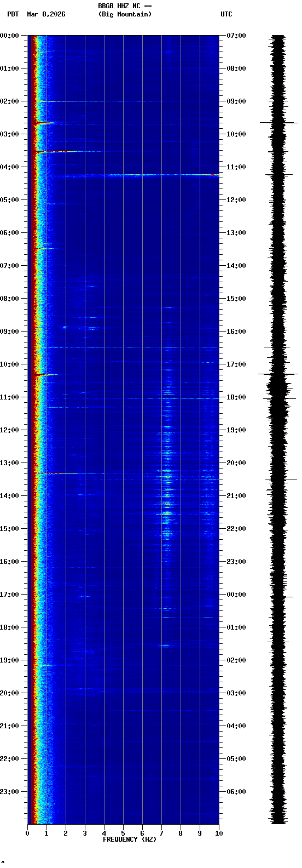Click the "PDT" timezone label
The width and height of the screenshot is (302, 868).
[x=13, y=14]
